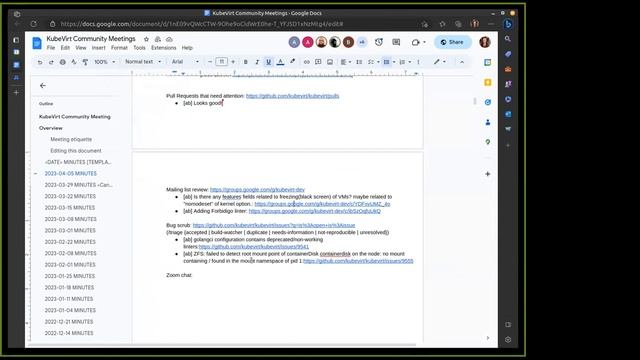Go to 2023-03-22 MINUTES in outline
Image resolution: width=640 pixels, height=360 pixels.
point(70,196)
